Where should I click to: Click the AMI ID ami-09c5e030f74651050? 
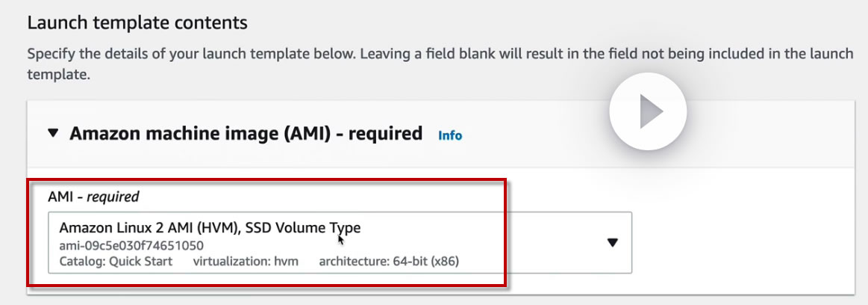click(x=131, y=245)
